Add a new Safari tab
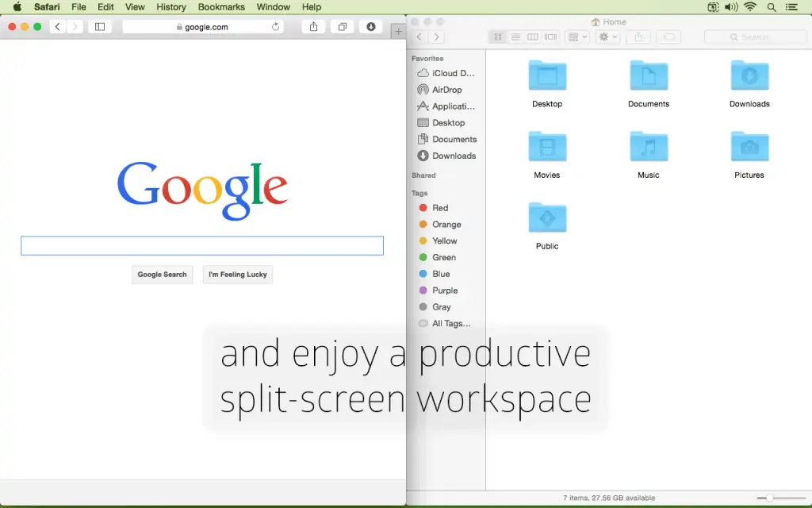812x508 pixels. pos(398,32)
